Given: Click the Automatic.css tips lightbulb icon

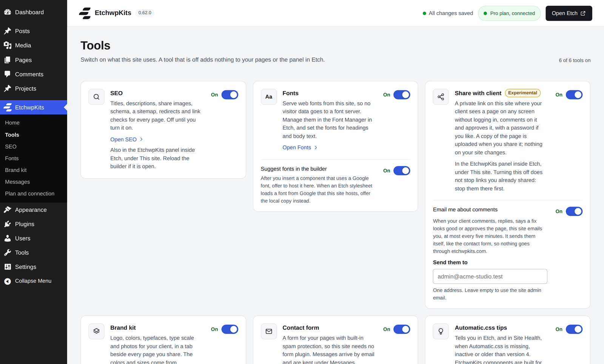Looking at the screenshot, I should tap(441, 331).
